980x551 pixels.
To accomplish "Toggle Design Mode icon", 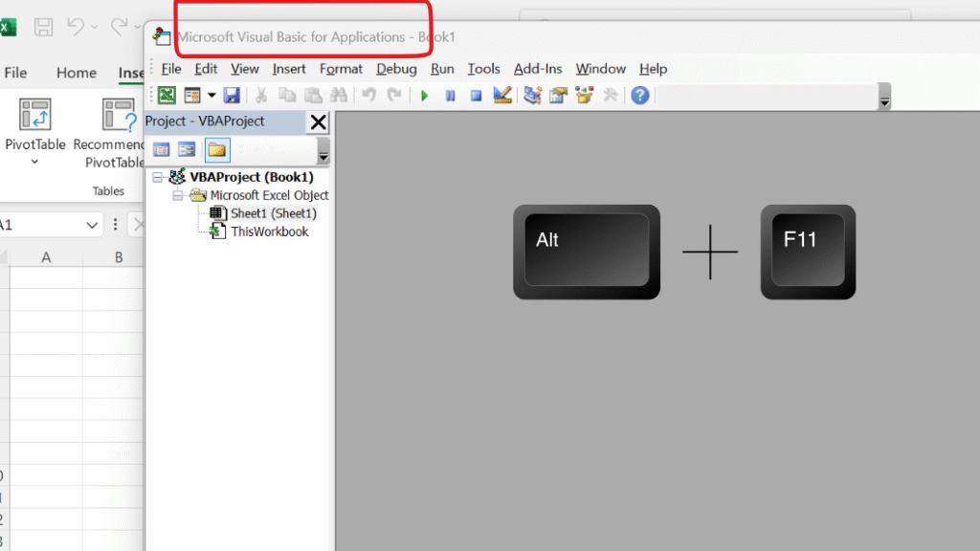I will point(501,95).
